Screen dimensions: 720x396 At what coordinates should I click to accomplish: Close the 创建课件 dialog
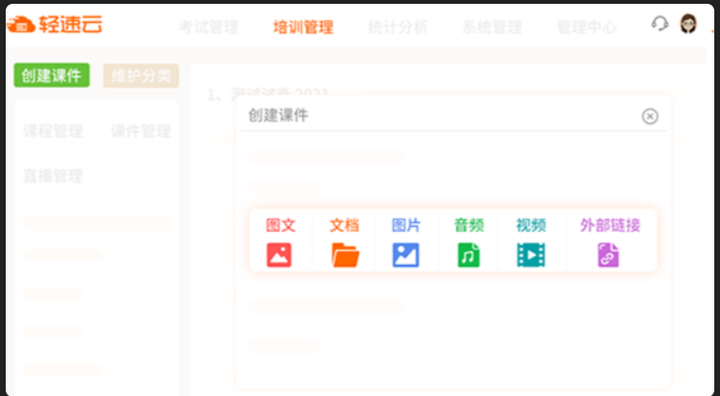[x=650, y=116]
